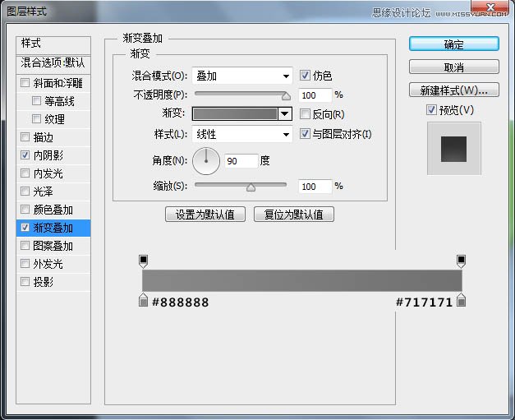515x420 pixels.
Task: Select the 样式 list header
Action: point(53,45)
